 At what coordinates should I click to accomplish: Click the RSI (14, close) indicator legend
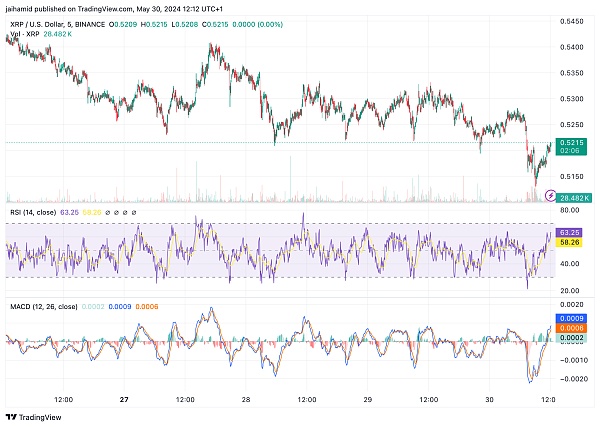pos(38,213)
